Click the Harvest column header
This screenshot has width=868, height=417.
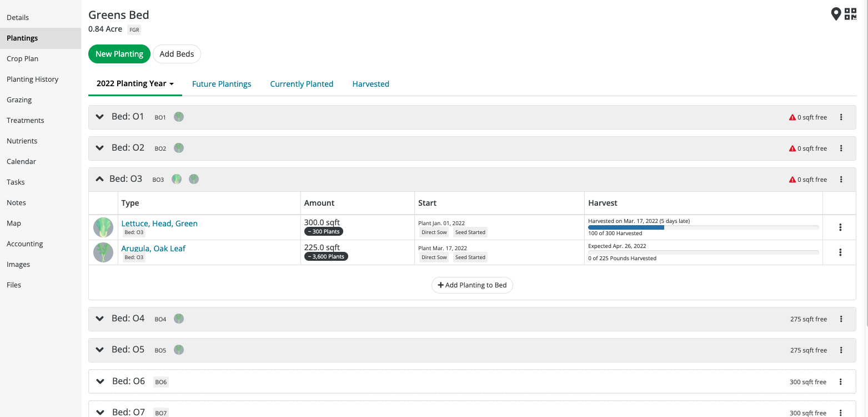603,203
